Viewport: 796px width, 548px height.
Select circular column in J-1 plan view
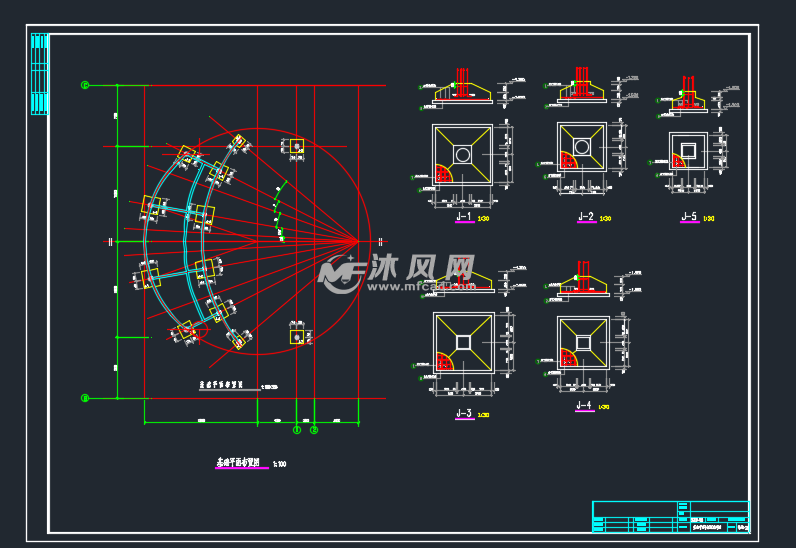462,155
